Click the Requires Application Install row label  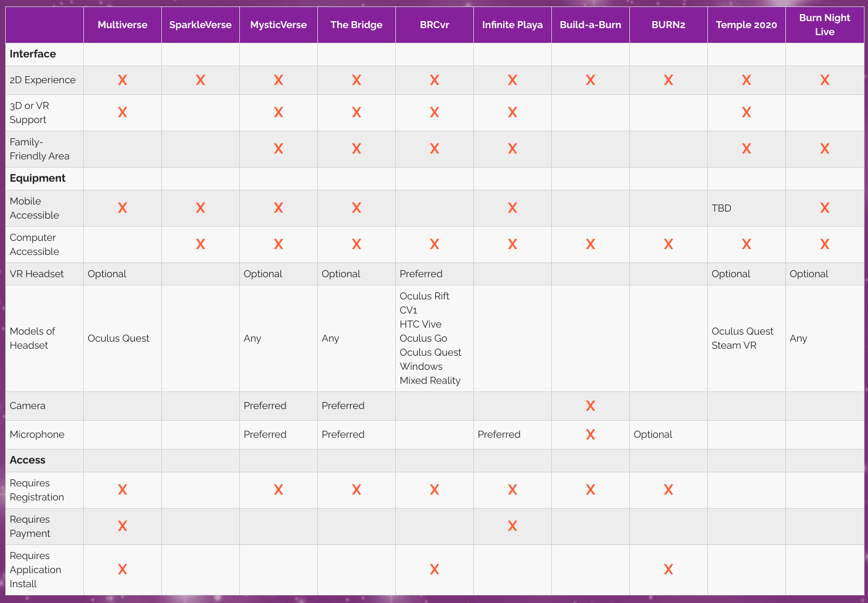[x=35, y=570]
